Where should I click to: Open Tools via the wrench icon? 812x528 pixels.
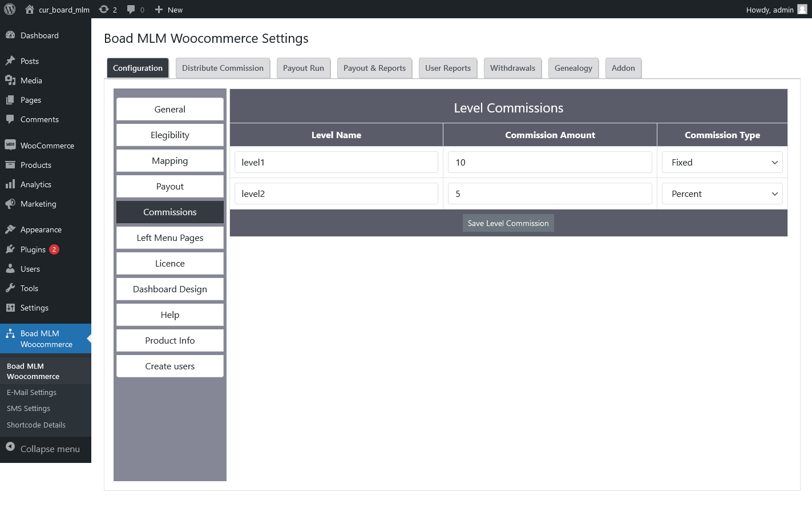pyautogui.click(x=11, y=288)
